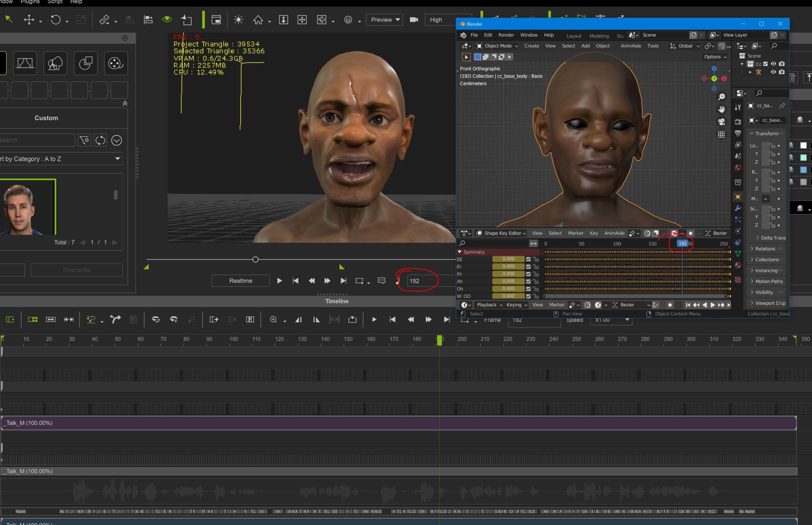Activate the rotate object tool

tap(55, 20)
